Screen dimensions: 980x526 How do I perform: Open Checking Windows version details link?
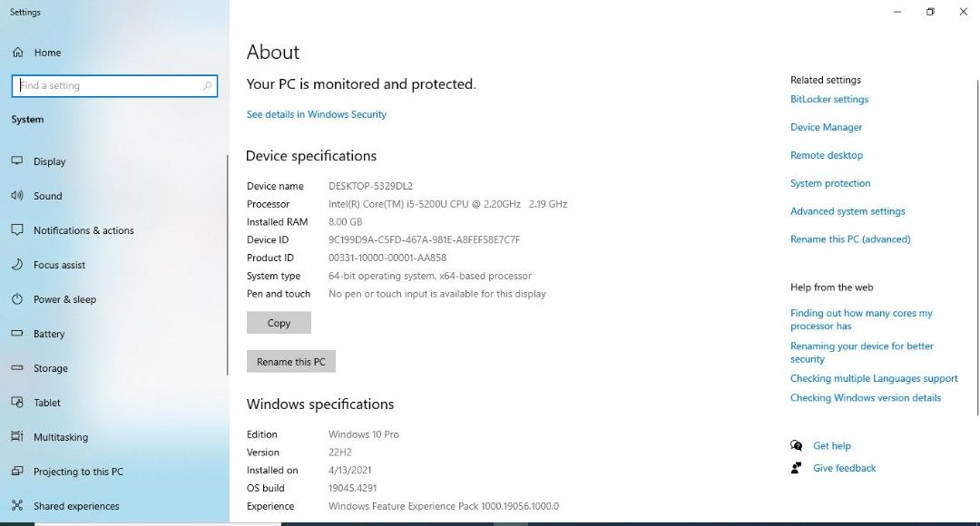pos(866,398)
